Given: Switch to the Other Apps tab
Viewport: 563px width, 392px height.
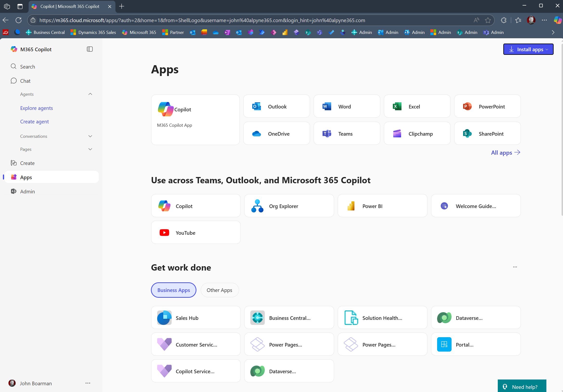Looking at the screenshot, I should (x=220, y=290).
